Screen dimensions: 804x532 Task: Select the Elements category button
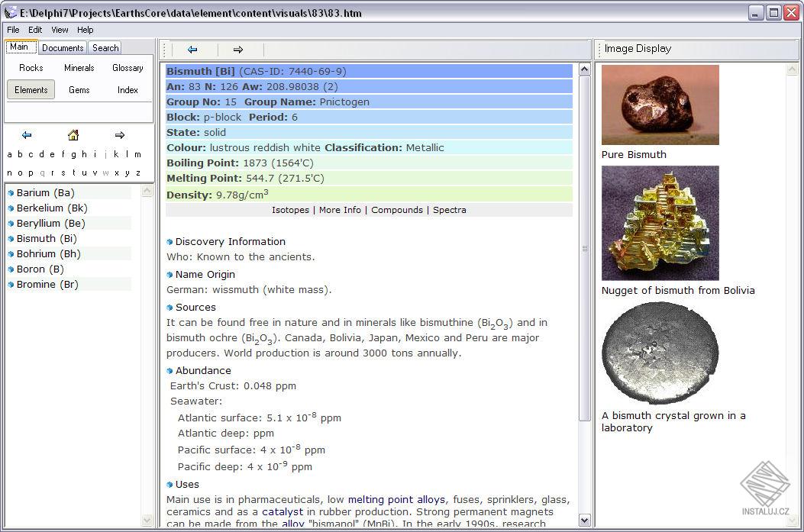(31, 90)
